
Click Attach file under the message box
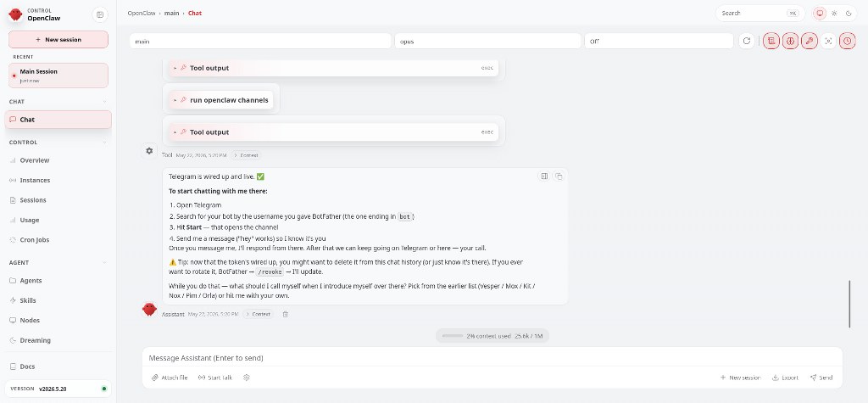(x=170, y=378)
